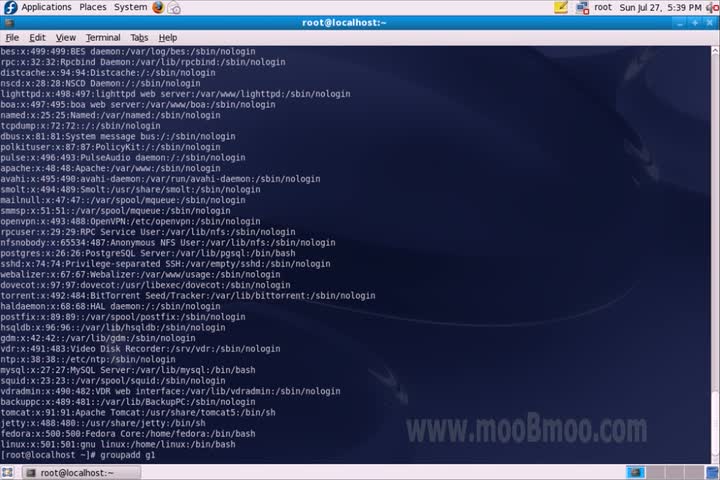
Task: Click the trash icon in the bottom panel
Action: [x=713, y=473]
